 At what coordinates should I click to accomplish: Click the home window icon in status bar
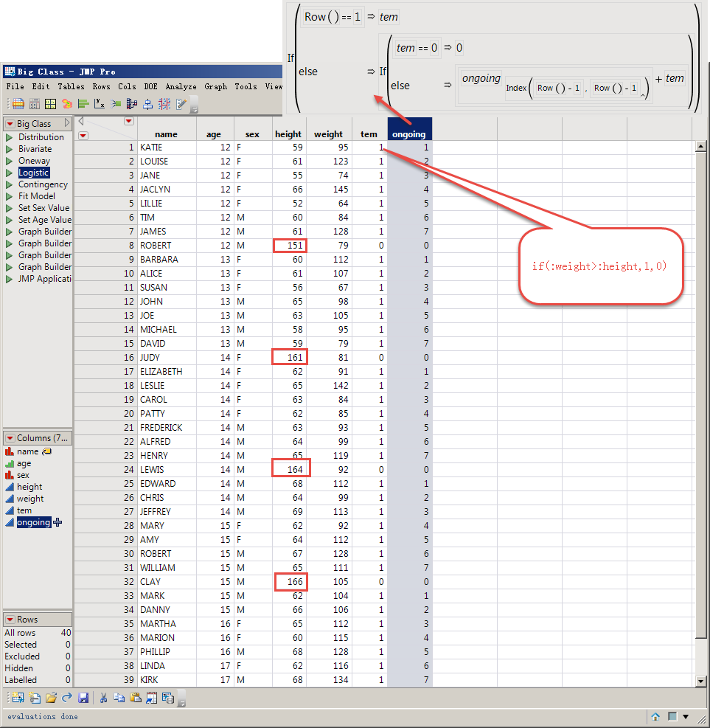655,716
